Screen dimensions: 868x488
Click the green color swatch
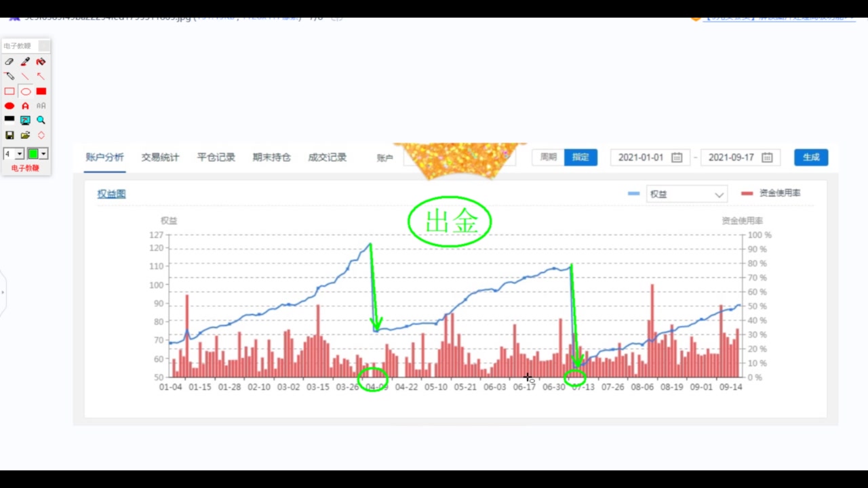33,154
